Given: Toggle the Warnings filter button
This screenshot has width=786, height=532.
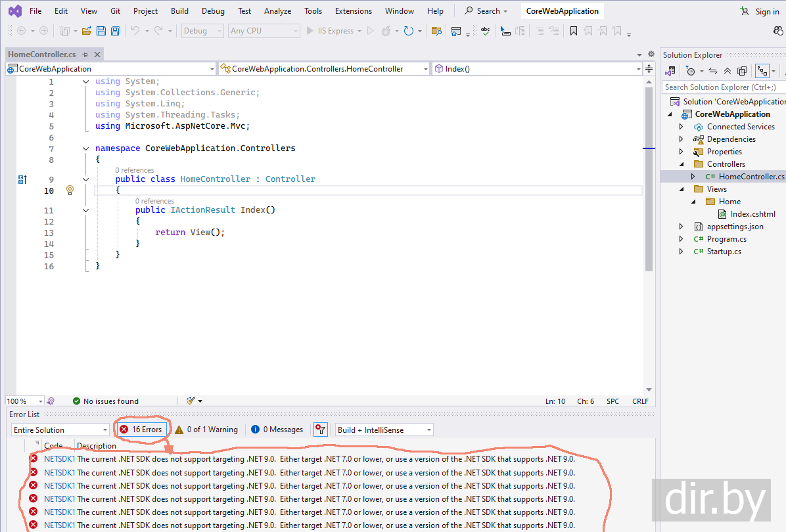Looking at the screenshot, I should (206, 430).
